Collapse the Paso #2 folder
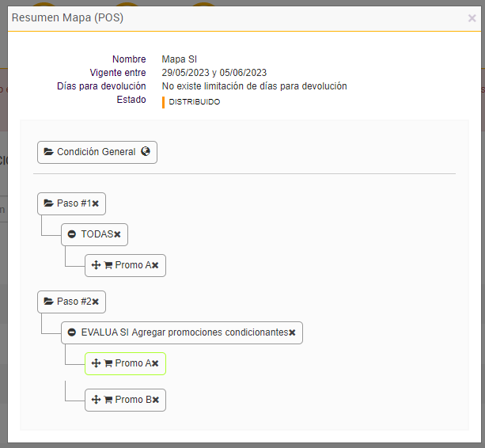The image size is (485, 448). click(48, 302)
